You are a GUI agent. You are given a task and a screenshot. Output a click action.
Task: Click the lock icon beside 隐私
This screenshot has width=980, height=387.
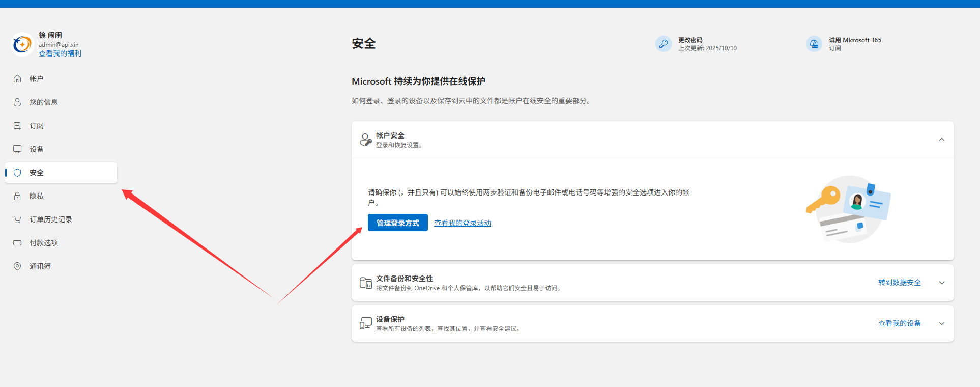coord(17,196)
